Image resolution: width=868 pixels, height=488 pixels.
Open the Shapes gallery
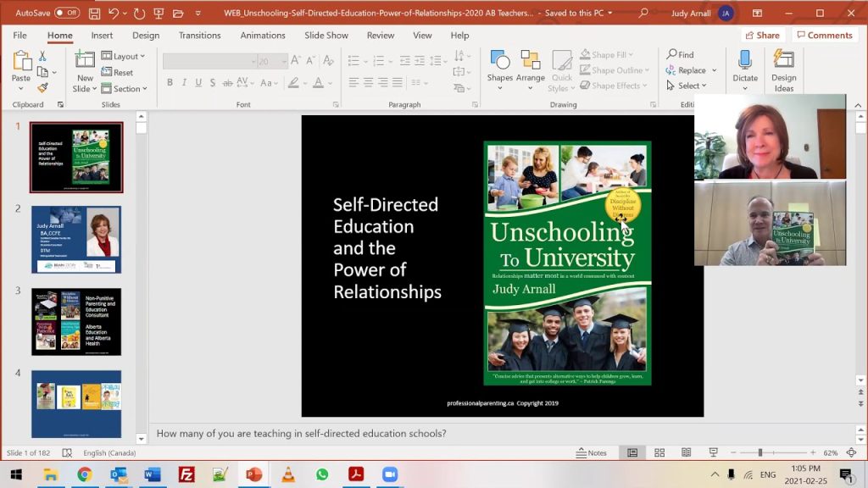point(499,66)
